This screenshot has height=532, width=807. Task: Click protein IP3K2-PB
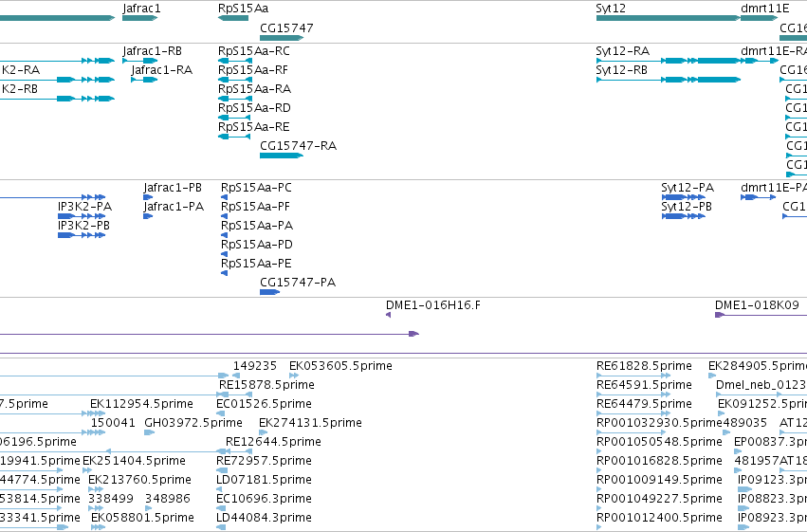[82, 235]
